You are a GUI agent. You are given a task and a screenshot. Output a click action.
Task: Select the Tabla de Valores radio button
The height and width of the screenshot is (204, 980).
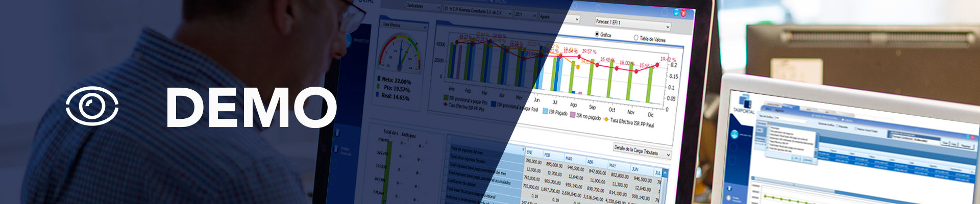click(636, 38)
